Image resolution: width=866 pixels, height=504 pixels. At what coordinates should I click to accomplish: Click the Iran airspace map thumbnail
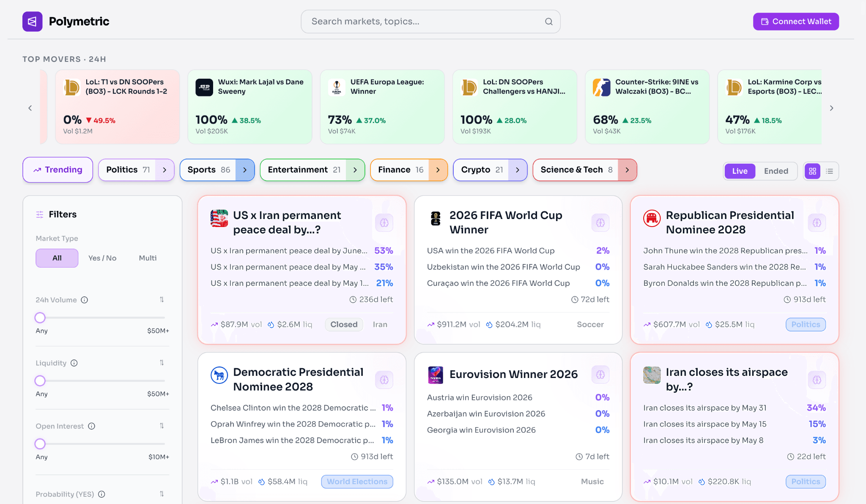(652, 375)
